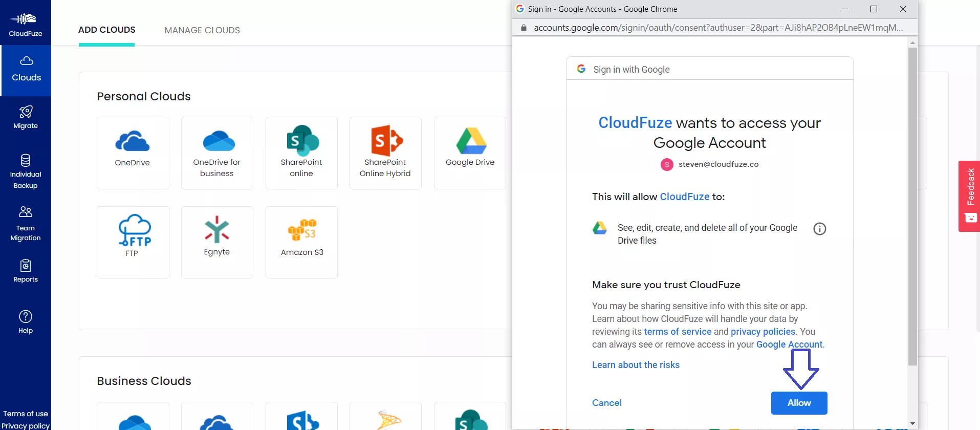The width and height of the screenshot is (980, 430).
Task: Open the Google Account link
Action: point(789,345)
